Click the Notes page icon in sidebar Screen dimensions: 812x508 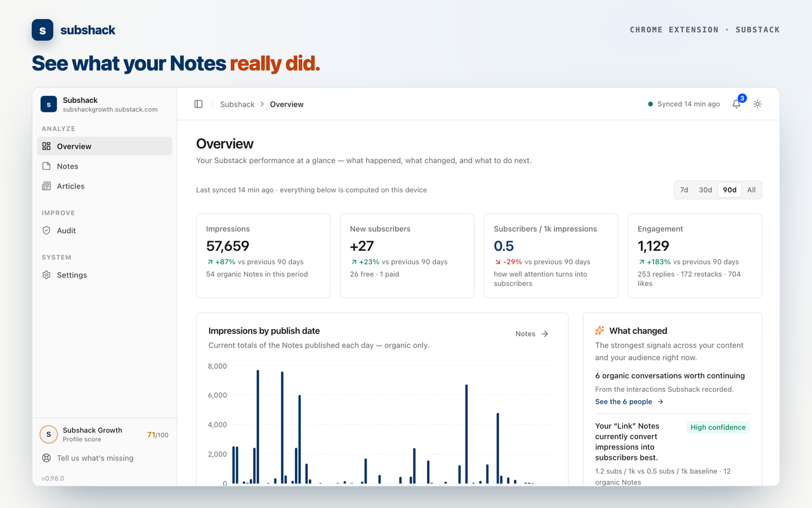pyautogui.click(x=46, y=166)
